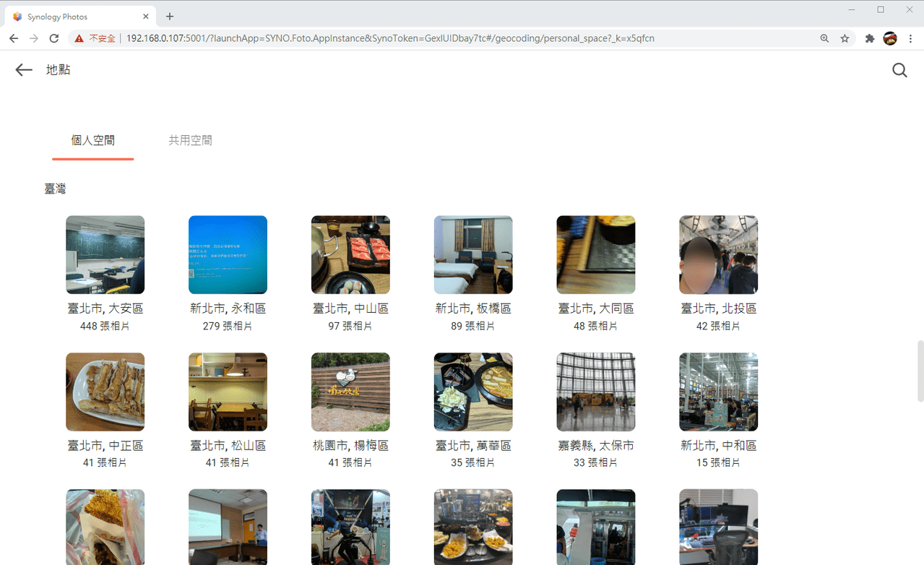Open the browser extensions puzzle icon
This screenshot has width=924, height=565.
tap(870, 38)
